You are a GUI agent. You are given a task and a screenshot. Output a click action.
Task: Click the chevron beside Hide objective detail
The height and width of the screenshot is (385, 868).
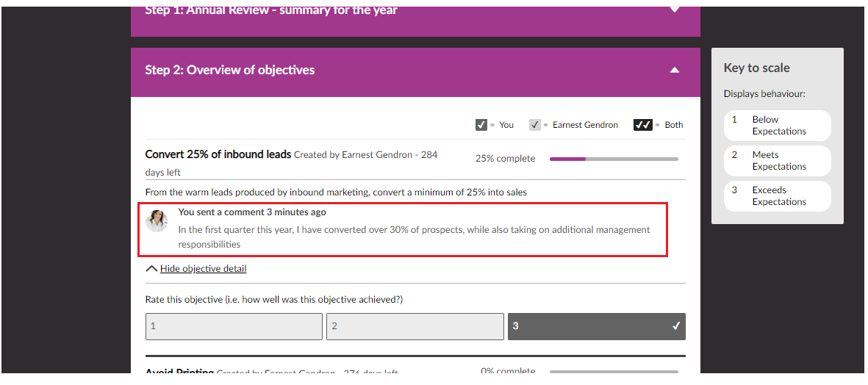coord(151,269)
